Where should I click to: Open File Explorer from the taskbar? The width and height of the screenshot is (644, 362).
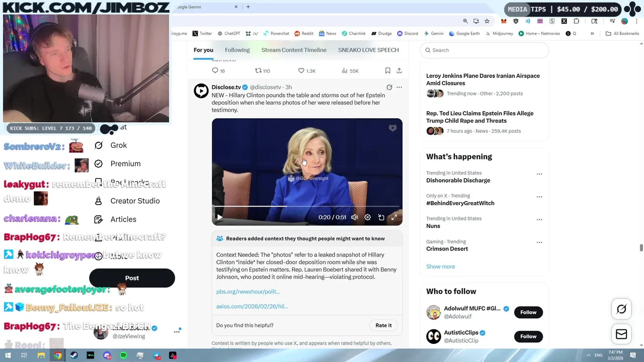click(x=41, y=355)
